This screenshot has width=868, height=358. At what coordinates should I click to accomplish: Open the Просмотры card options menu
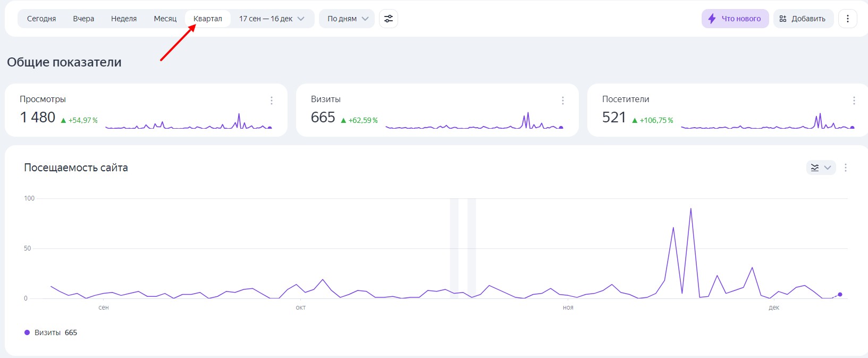[272, 101]
